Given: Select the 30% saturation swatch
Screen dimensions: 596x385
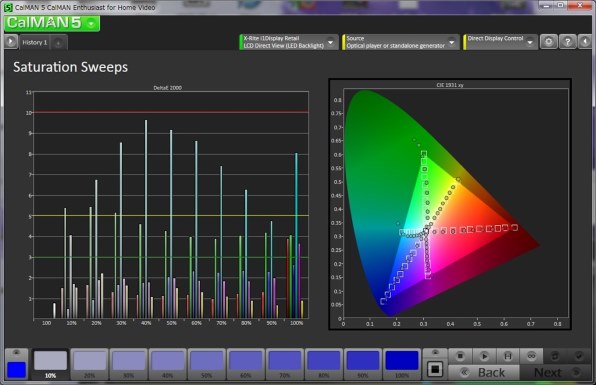Looking at the screenshot, I should pos(128,364).
